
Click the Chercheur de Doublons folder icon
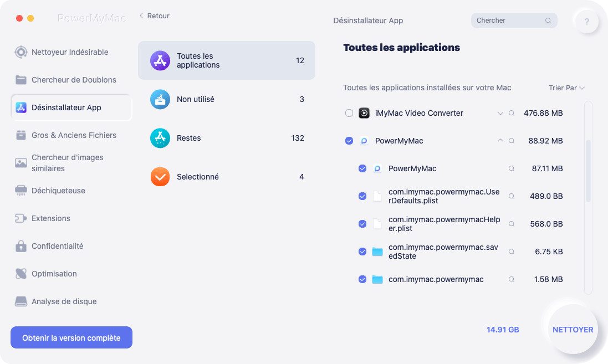point(21,80)
